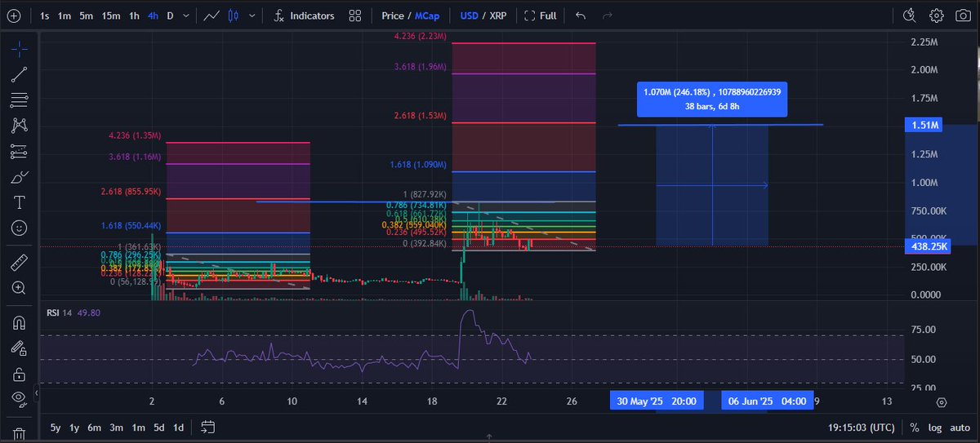Select the 1h timeframe

pyautogui.click(x=134, y=16)
